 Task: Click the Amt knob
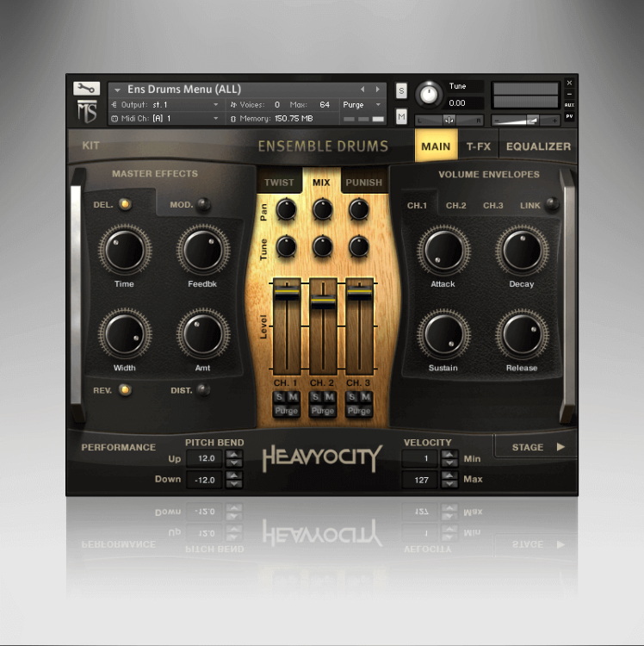[x=203, y=334]
